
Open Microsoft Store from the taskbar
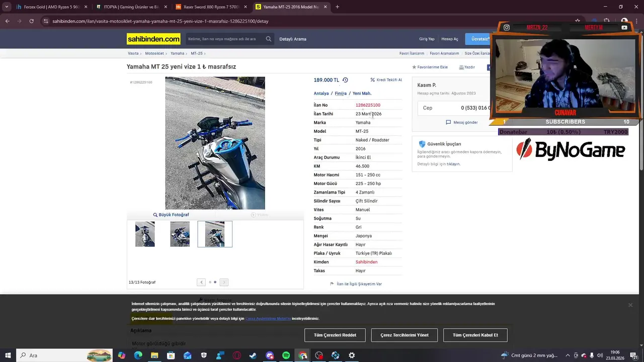[x=171, y=355]
